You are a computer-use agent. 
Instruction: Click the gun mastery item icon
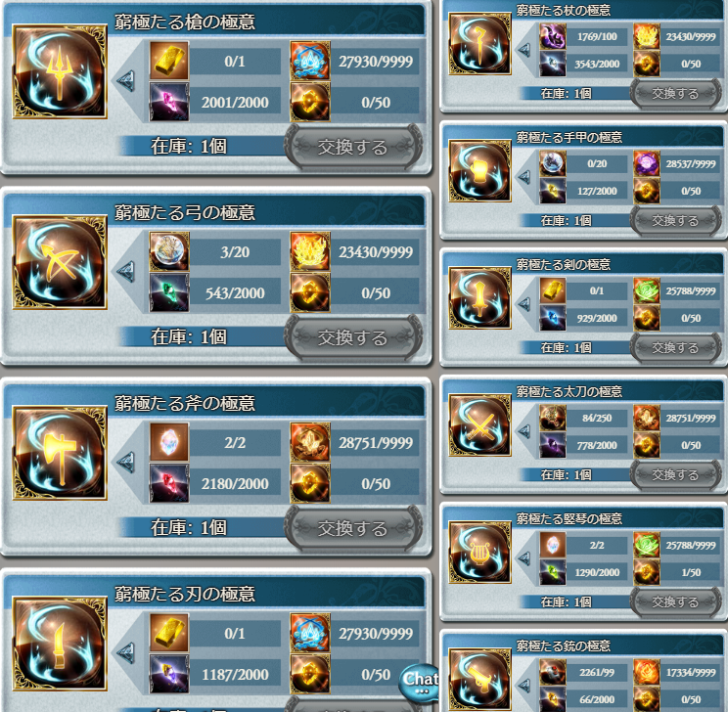tap(480, 680)
